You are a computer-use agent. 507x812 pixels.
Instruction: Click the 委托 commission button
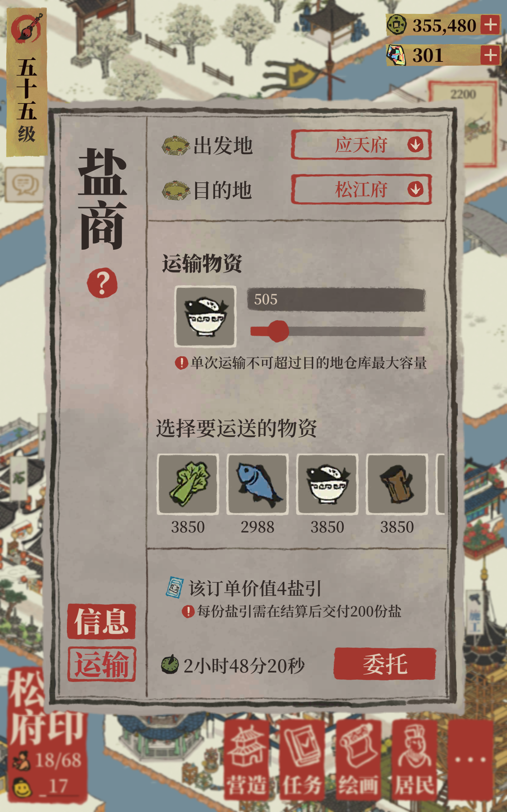coord(385,664)
